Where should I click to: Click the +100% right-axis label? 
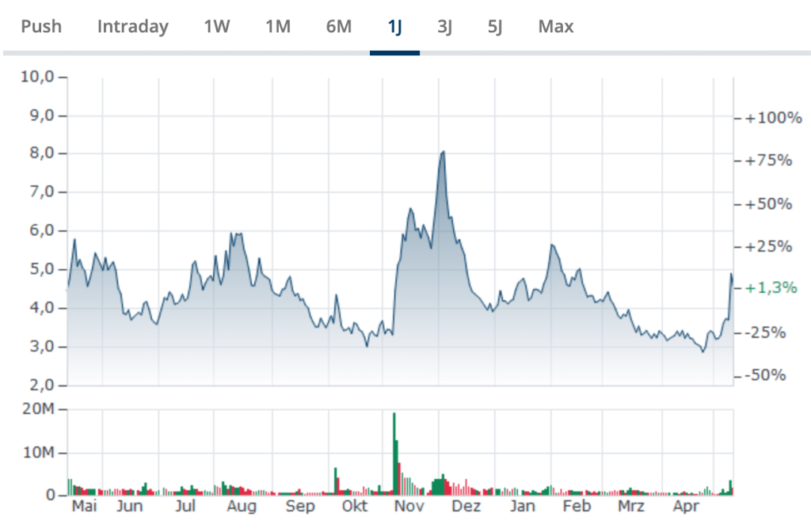773,118
